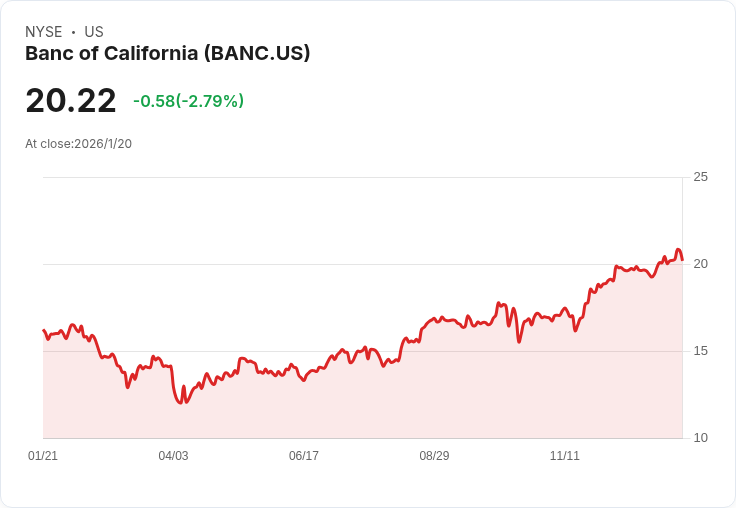Click the 20 value on price axis
Screen dimensions: 736x508
pos(700,264)
